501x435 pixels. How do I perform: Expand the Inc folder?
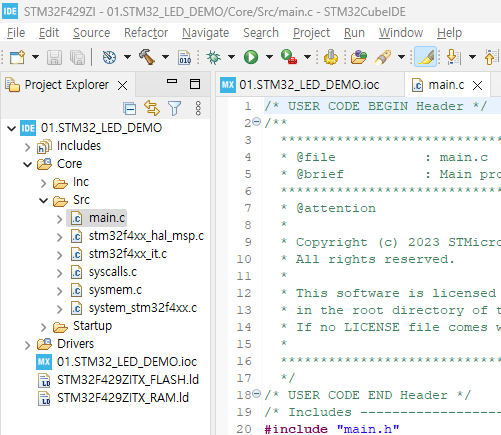pos(44,183)
